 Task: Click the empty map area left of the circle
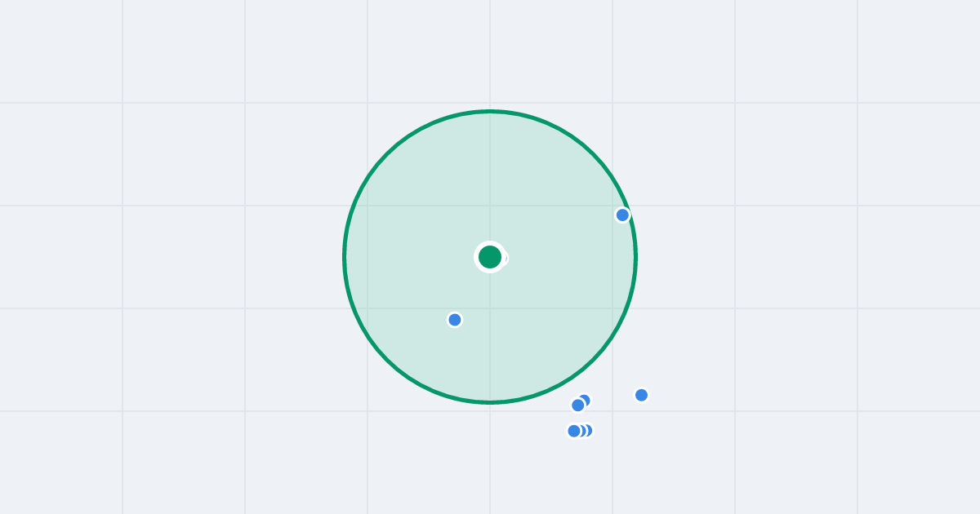pos(184,257)
